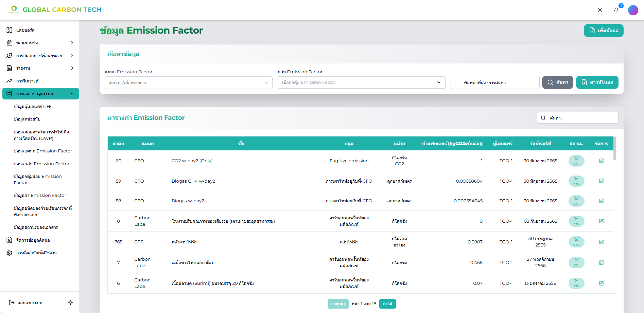Go to next page with ถัดไป
This screenshot has width=644, height=313.
coord(387,303)
